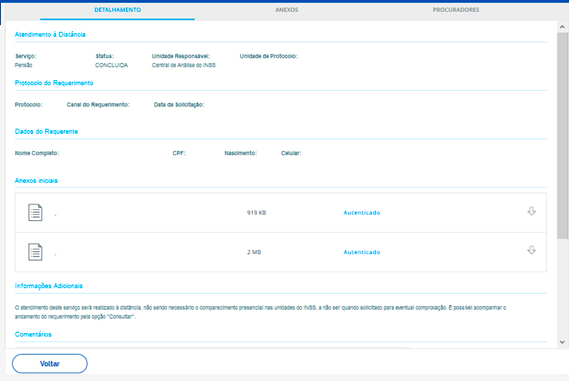Click the Informações Adicionais heading
This screenshot has height=381, width=569.
pyautogui.click(x=49, y=286)
